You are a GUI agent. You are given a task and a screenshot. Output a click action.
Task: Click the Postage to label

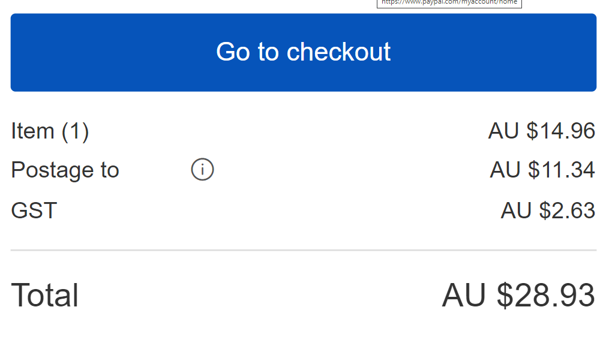65,170
